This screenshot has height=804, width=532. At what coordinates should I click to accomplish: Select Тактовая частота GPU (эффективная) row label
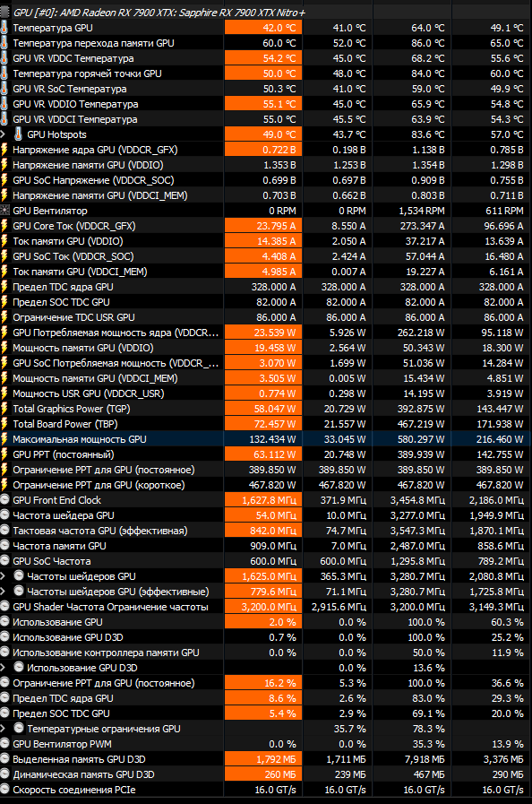tap(100, 531)
